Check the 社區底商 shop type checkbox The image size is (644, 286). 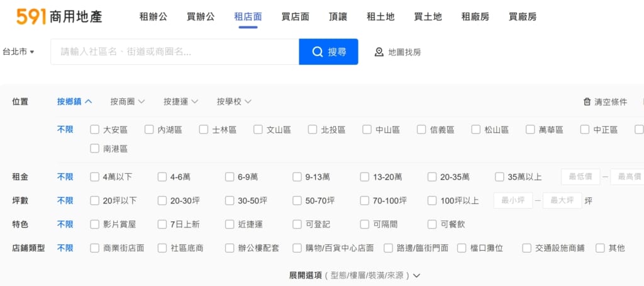point(162,248)
